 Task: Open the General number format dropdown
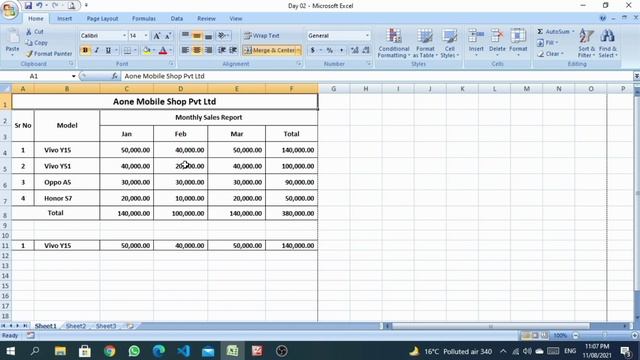pyautogui.click(x=367, y=36)
